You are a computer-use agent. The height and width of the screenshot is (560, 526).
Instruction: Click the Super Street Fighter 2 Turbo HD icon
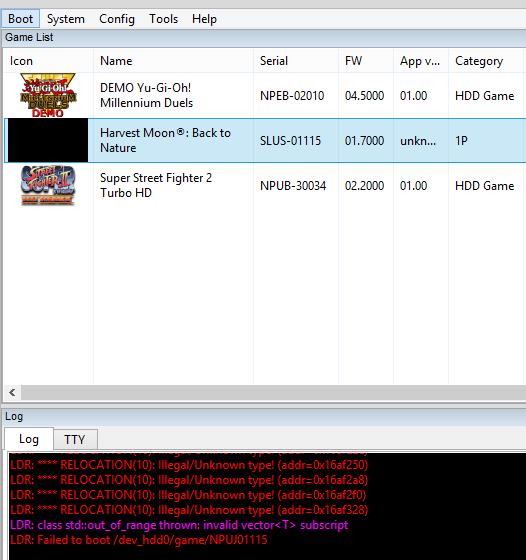point(48,185)
